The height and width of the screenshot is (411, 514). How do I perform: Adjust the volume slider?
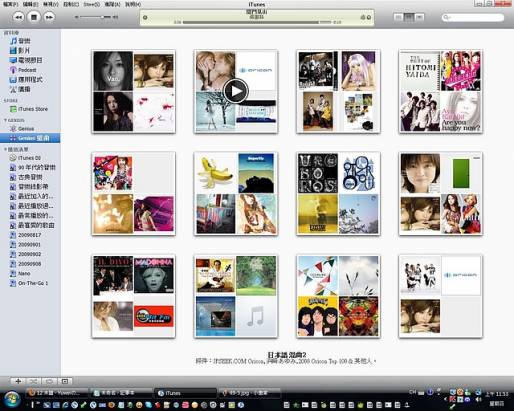(x=97, y=17)
